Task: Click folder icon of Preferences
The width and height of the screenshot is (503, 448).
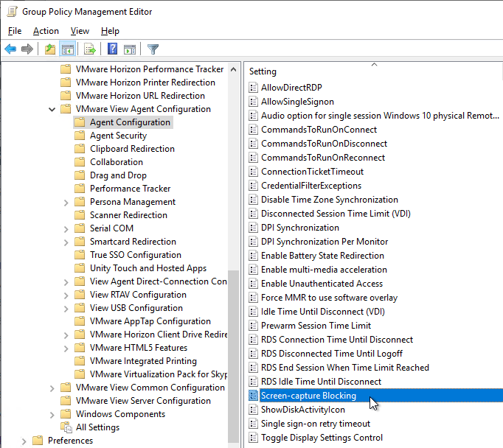Action: click(x=38, y=441)
